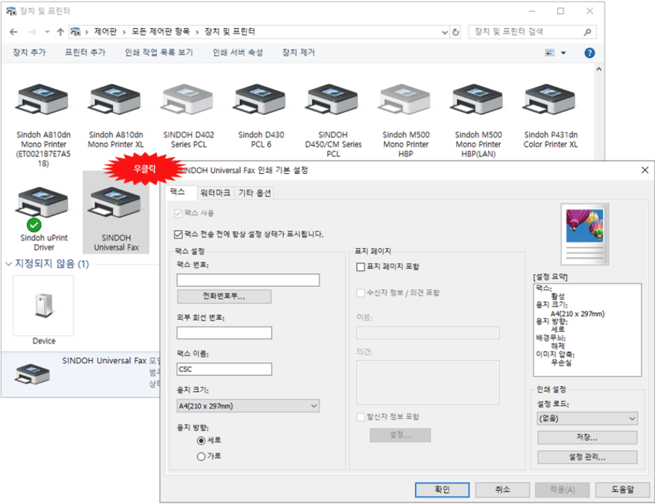Click the 도움말 help button

click(622, 490)
